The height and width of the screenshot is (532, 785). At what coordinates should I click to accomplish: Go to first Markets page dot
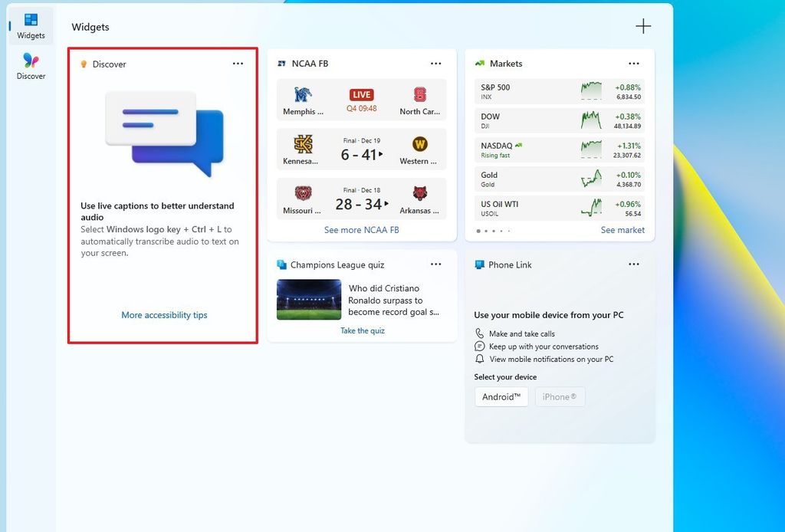coord(478,232)
